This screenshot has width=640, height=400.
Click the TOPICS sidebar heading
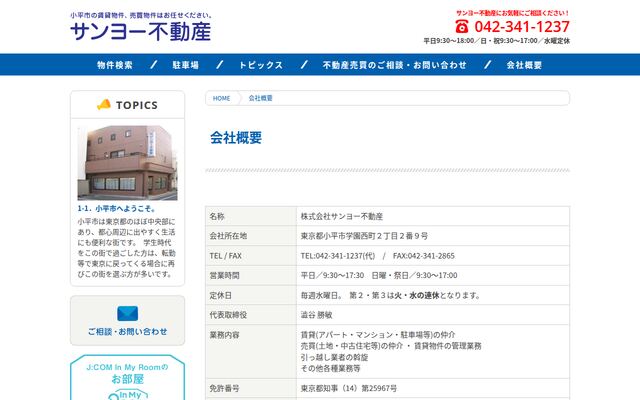coord(127,105)
